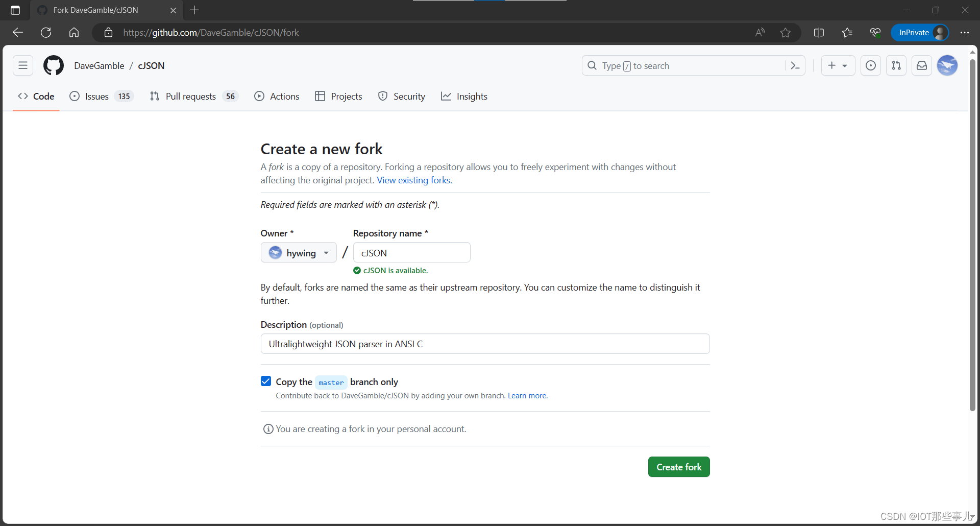Click the browser address bar URL

pyautogui.click(x=211, y=33)
